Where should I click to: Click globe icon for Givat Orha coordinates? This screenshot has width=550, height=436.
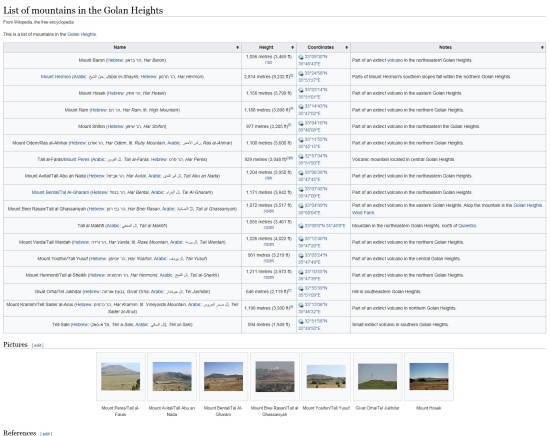(x=301, y=288)
